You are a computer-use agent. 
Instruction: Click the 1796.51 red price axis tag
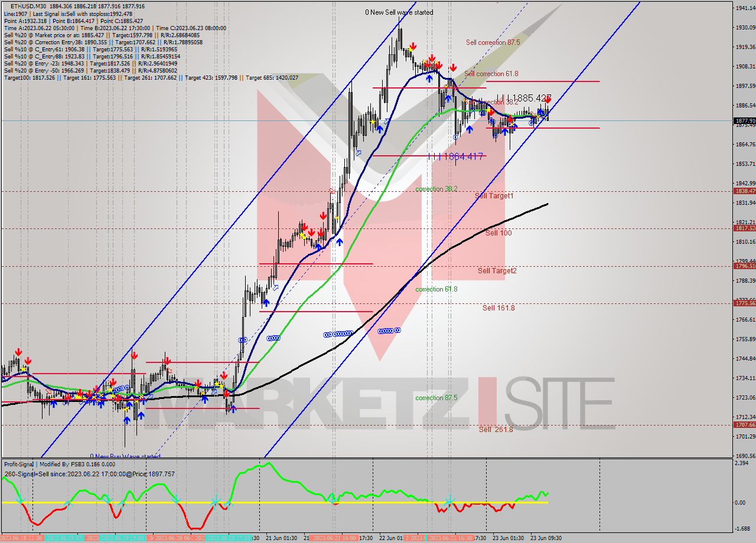tap(744, 266)
